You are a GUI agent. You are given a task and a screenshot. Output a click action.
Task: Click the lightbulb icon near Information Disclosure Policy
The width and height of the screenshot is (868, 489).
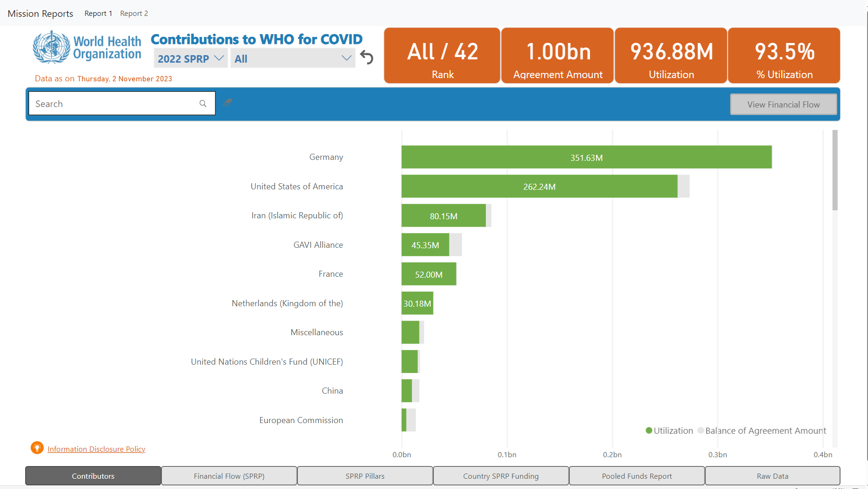[x=37, y=448]
